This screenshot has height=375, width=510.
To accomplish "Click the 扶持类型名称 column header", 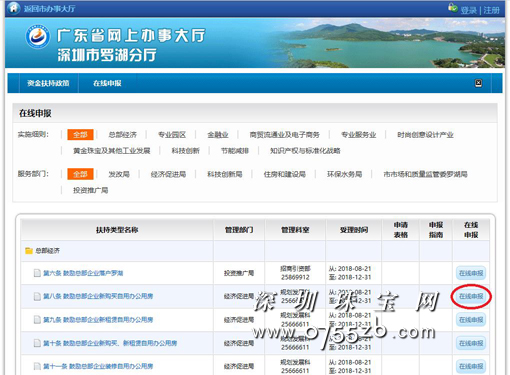I will 117,230.
